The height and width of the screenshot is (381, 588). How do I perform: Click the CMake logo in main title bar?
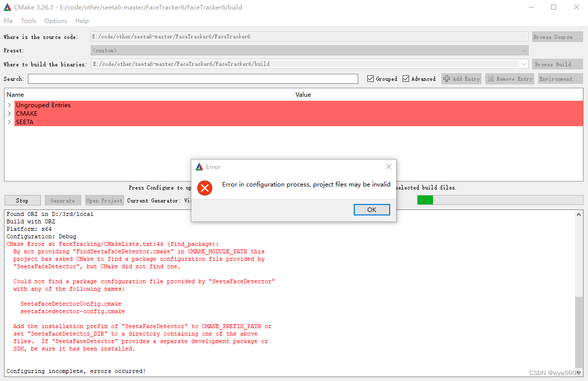tap(7, 7)
